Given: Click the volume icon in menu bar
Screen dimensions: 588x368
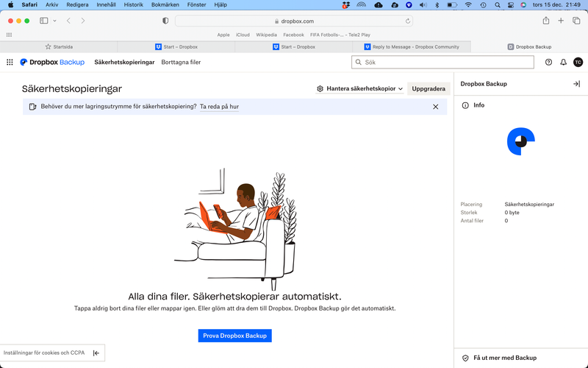Looking at the screenshot, I should point(423,5).
